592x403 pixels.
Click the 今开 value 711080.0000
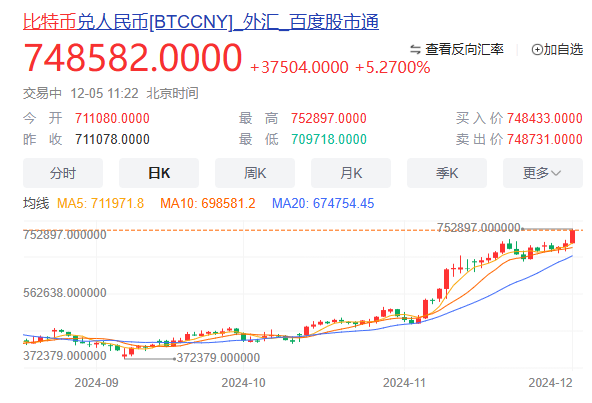112,118
